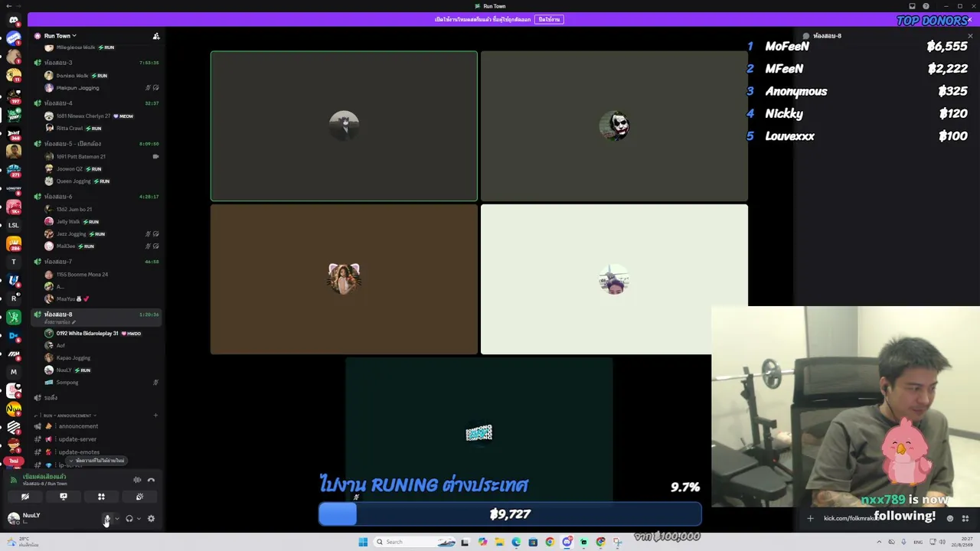
Task: Join the ห้องสอบ-4 voice channel
Action: coord(96,103)
